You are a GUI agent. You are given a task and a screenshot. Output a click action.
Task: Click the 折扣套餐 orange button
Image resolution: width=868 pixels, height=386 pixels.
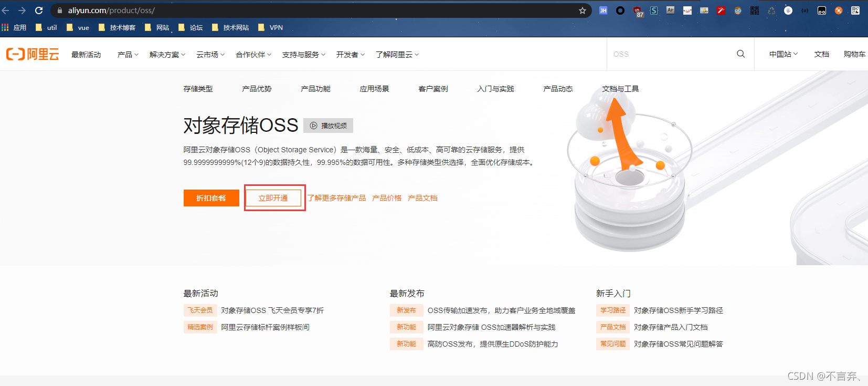(x=211, y=198)
